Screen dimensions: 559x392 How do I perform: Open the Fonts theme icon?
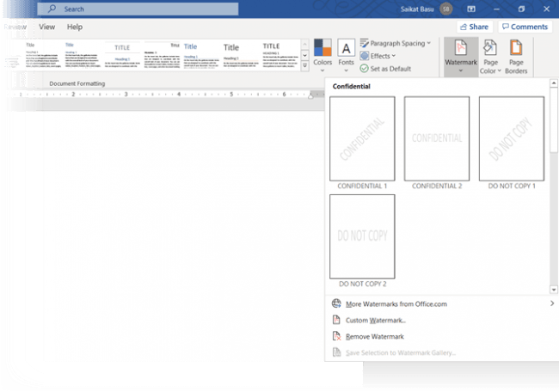tap(346, 52)
